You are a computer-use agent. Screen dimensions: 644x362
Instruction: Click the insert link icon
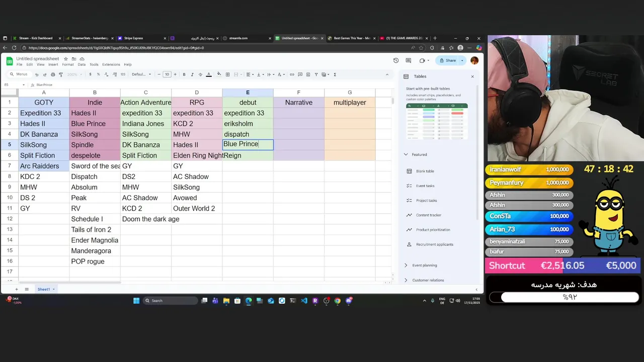click(x=292, y=74)
